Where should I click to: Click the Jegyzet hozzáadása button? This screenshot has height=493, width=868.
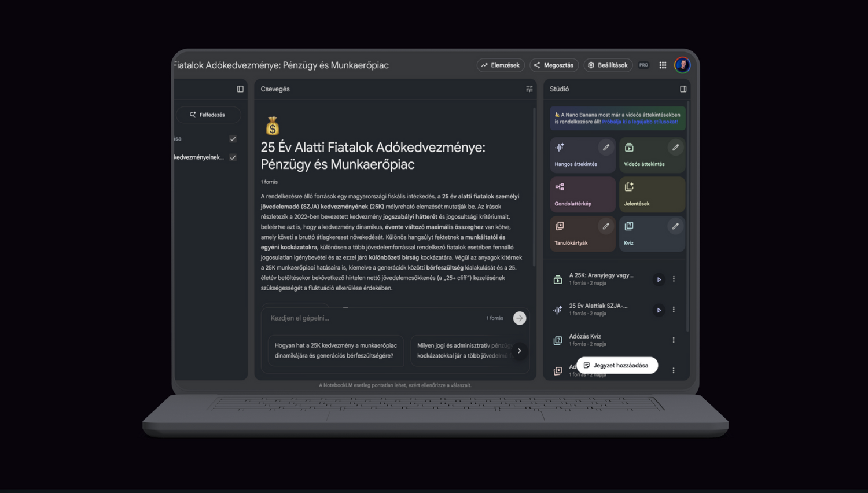617,366
